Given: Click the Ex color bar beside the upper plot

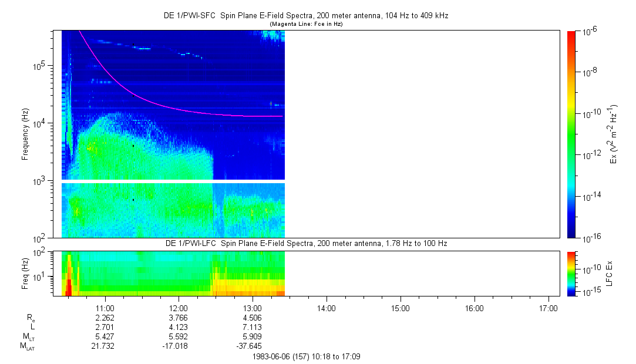Looking at the screenshot, I should 572,134.
